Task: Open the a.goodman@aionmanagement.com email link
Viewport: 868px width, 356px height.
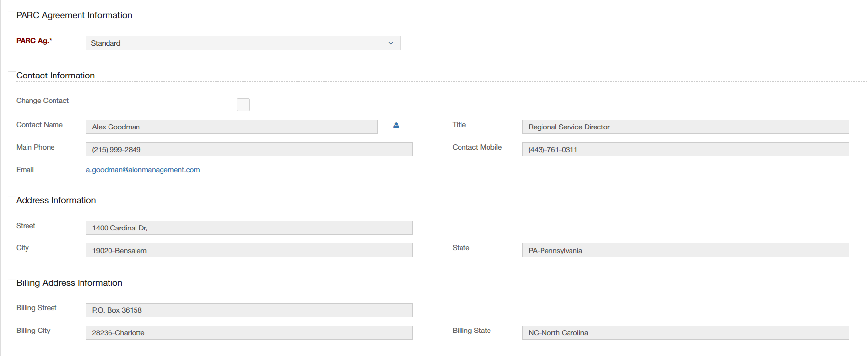Action: pos(143,170)
